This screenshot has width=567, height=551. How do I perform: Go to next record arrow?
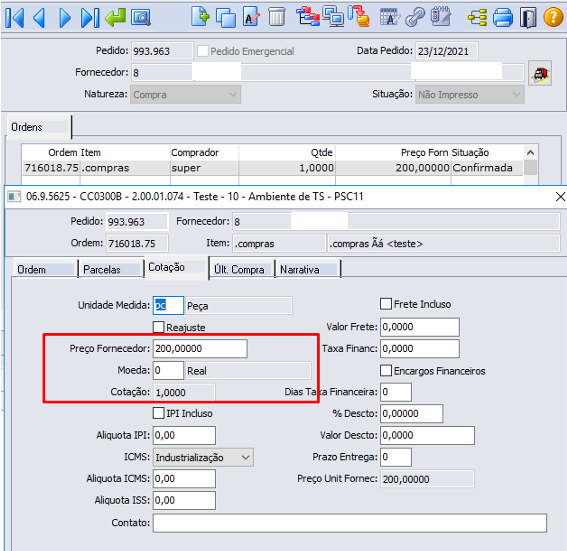(65, 17)
